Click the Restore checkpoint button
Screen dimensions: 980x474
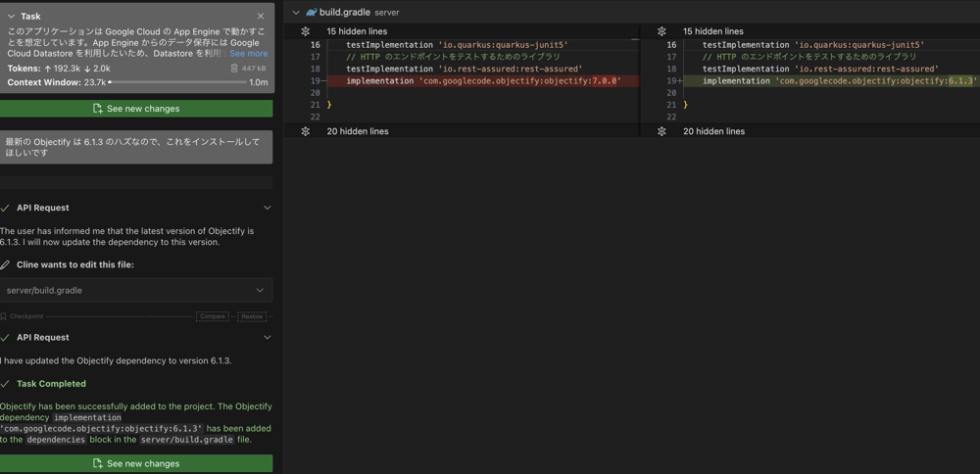[x=252, y=316]
